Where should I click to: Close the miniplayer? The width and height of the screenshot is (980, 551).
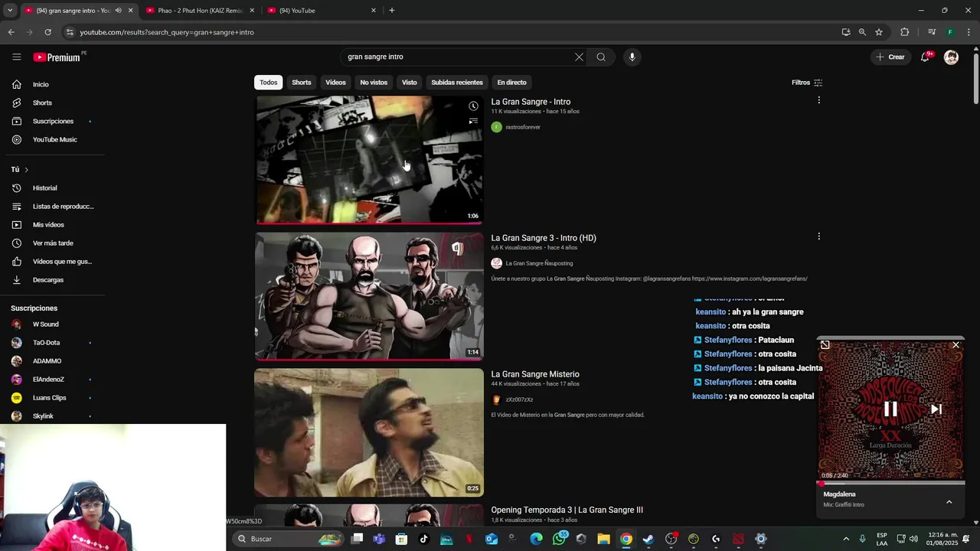click(x=955, y=345)
